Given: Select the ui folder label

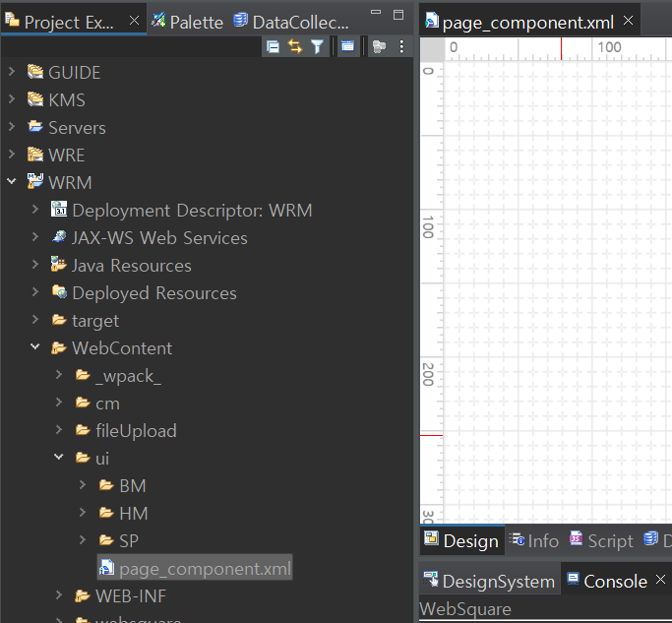Looking at the screenshot, I should pyautogui.click(x=102, y=459).
